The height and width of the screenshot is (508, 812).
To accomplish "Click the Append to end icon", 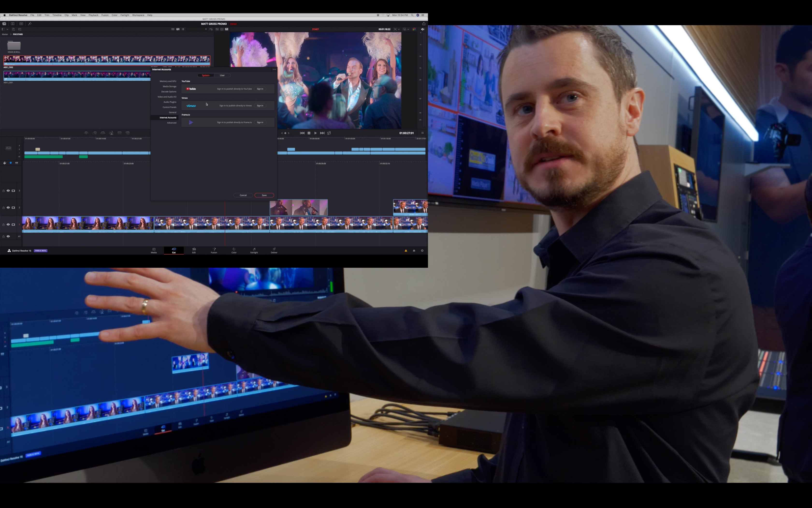I will point(95,133).
